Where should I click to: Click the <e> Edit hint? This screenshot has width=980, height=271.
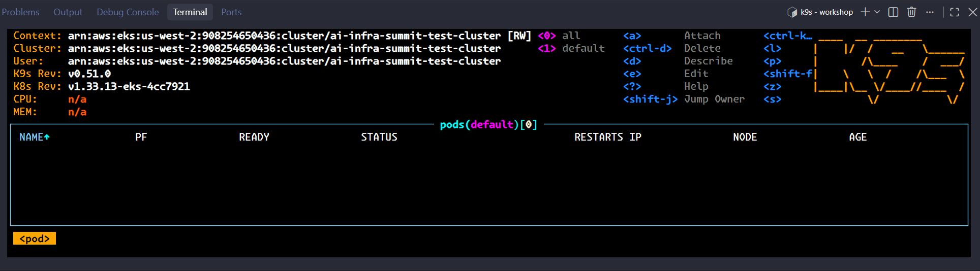pos(666,74)
